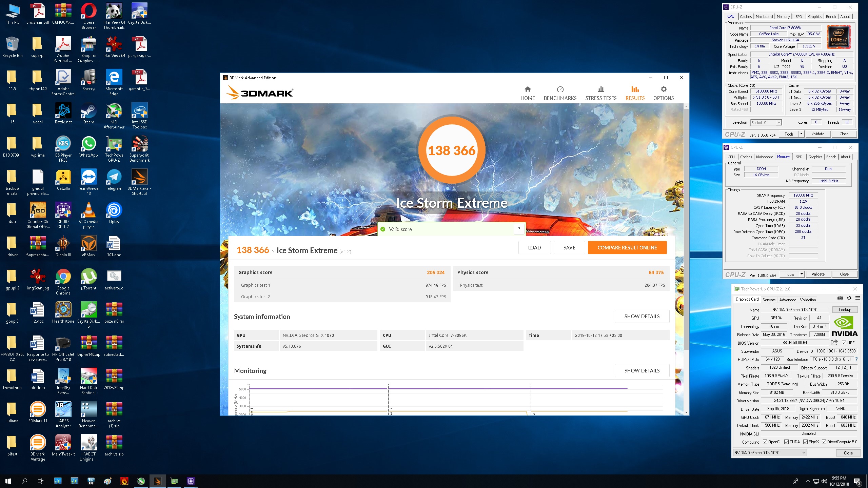Open Windows Start menu
Image resolution: width=868 pixels, height=488 pixels.
[x=8, y=481]
